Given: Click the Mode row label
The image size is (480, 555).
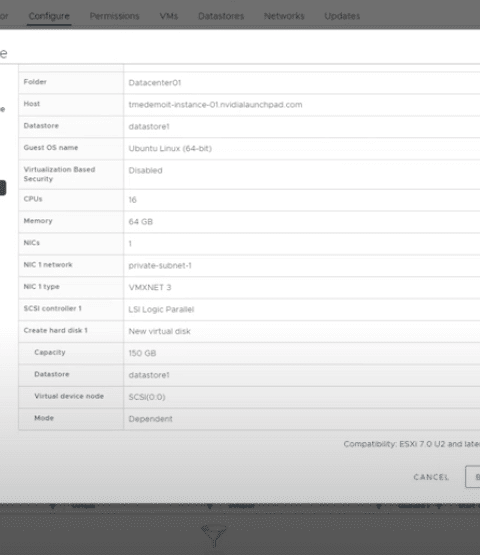Looking at the screenshot, I should tap(44, 418).
